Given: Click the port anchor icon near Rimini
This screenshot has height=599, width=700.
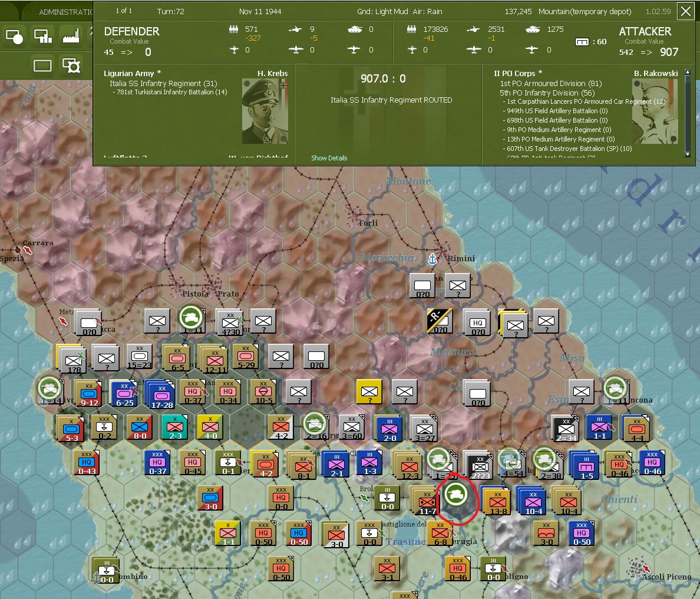Looking at the screenshot, I should (x=433, y=258).
